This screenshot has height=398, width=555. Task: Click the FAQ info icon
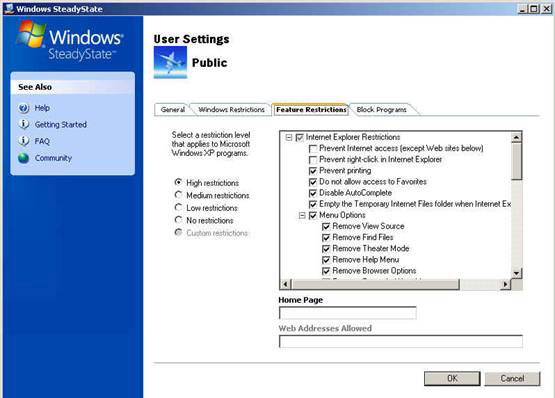[x=24, y=141]
